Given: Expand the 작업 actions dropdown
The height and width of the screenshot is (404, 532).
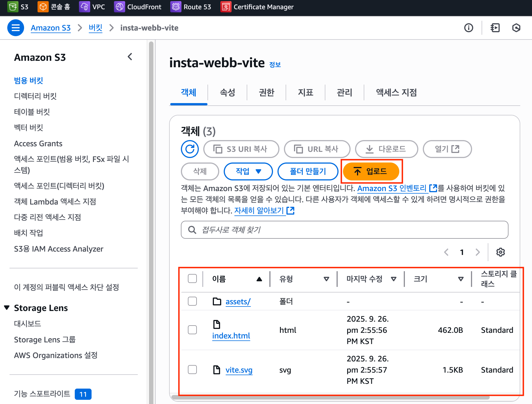Looking at the screenshot, I should [248, 171].
